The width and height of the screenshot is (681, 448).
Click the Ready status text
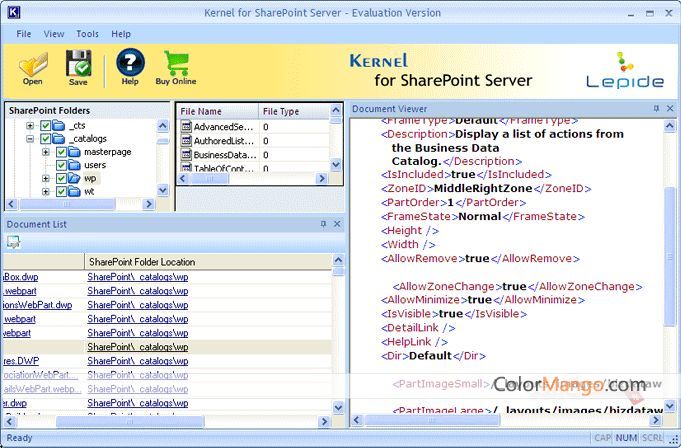point(19,438)
